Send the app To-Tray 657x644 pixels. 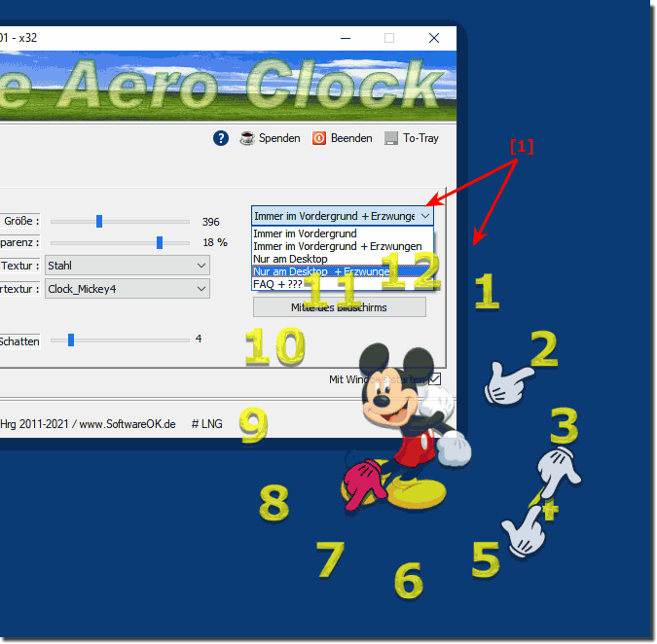click(412, 138)
